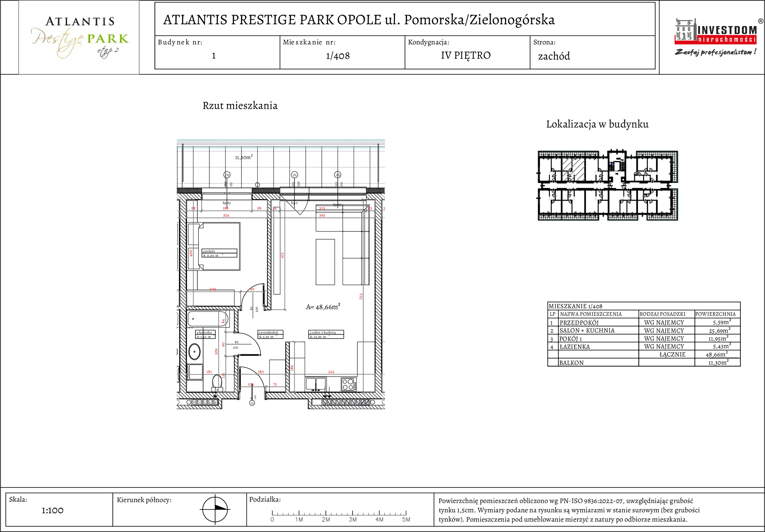This screenshot has width=765, height=532.
Task: Select '5,59m²' in the area column
Action: (722, 322)
